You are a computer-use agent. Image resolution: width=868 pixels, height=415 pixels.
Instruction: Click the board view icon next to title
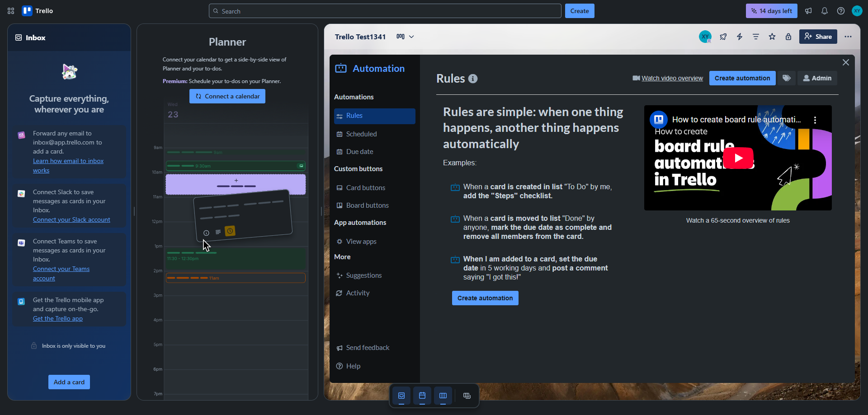(x=401, y=37)
